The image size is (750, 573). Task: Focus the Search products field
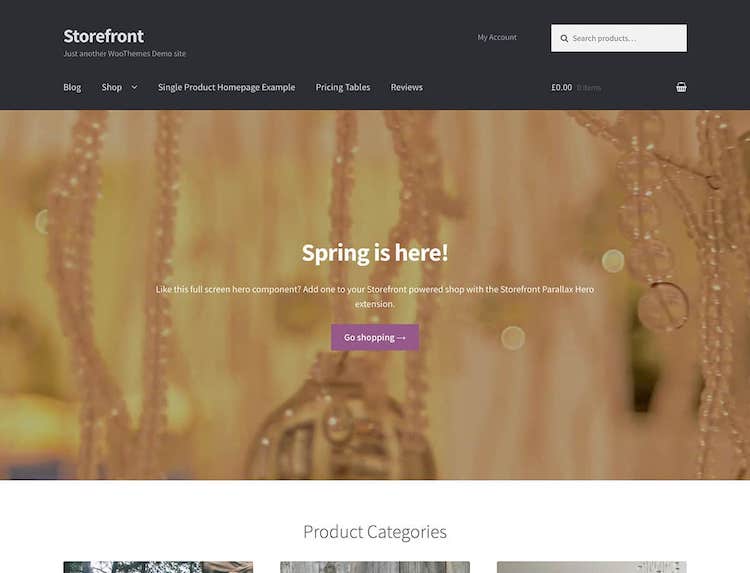pyautogui.click(x=618, y=38)
